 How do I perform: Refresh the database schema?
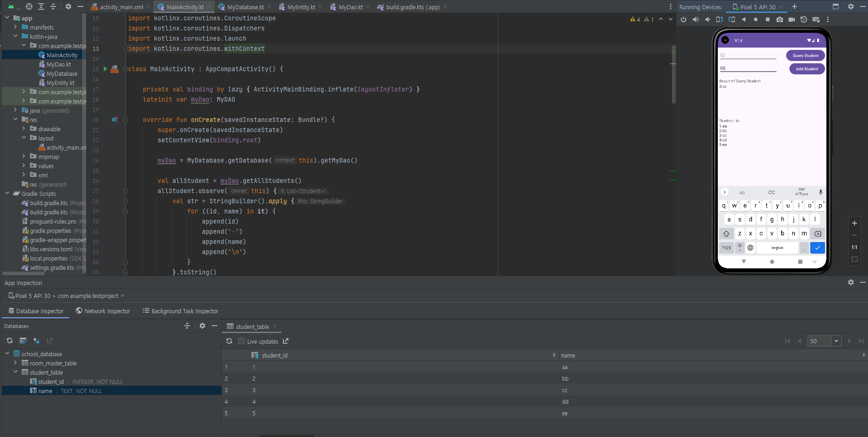coord(10,340)
